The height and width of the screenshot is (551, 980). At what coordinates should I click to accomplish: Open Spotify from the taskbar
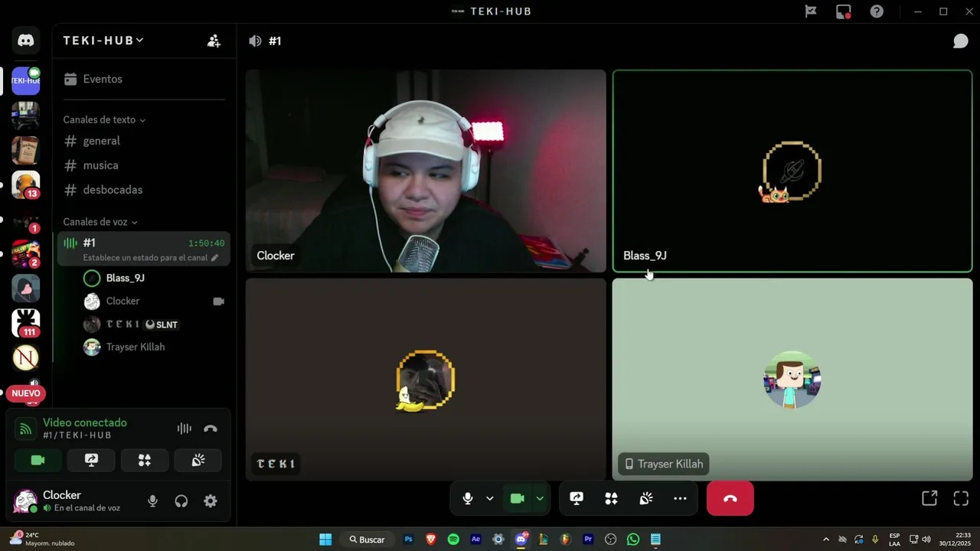[x=453, y=540]
